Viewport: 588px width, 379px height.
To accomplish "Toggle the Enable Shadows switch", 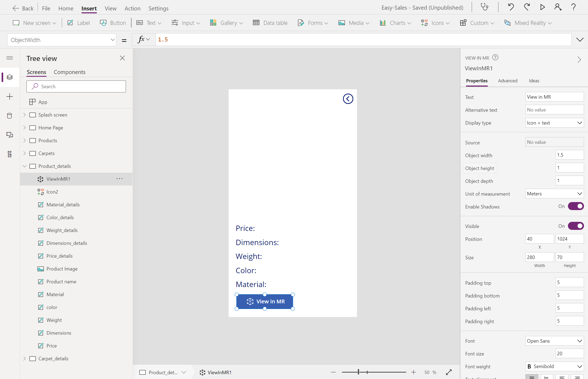I will coord(576,206).
